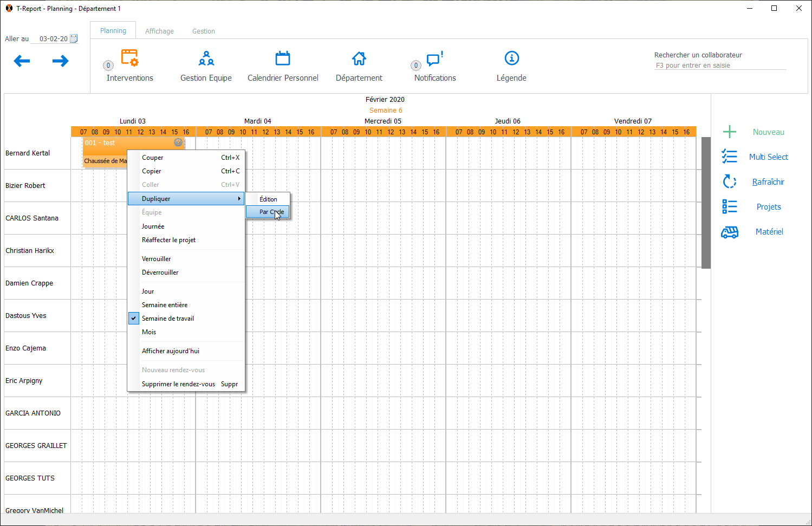
Task: Open the Notifications speech bubble icon
Action: tap(434, 58)
